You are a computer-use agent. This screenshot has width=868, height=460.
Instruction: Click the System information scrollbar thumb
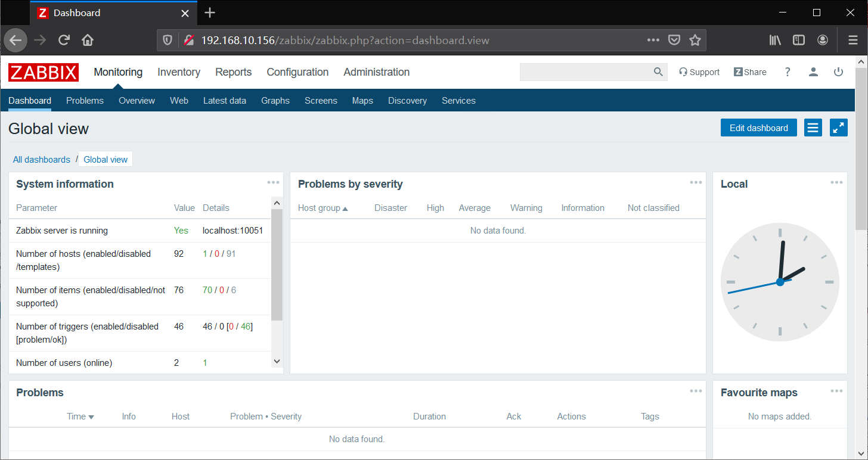pos(277,265)
